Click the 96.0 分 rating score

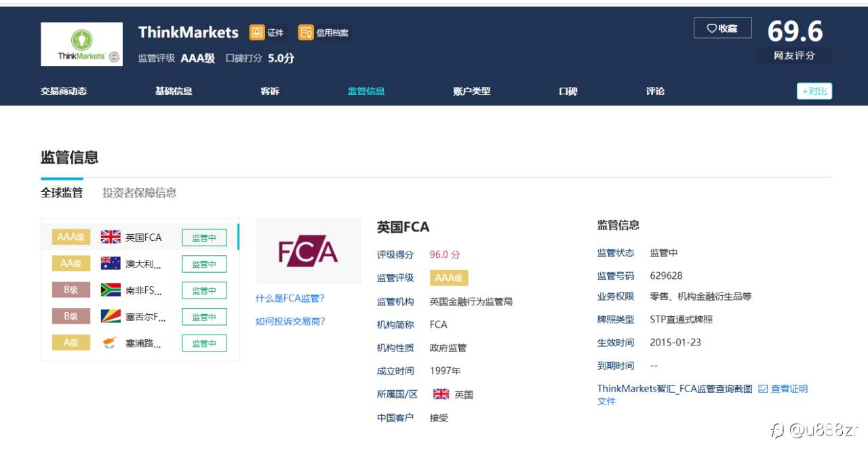click(445, 254)
